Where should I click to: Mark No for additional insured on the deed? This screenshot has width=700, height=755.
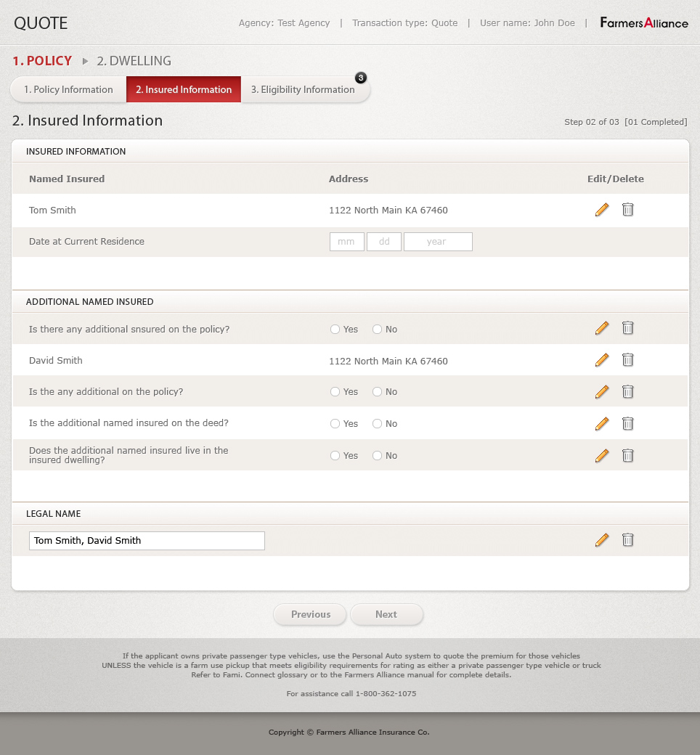point(377,424)
